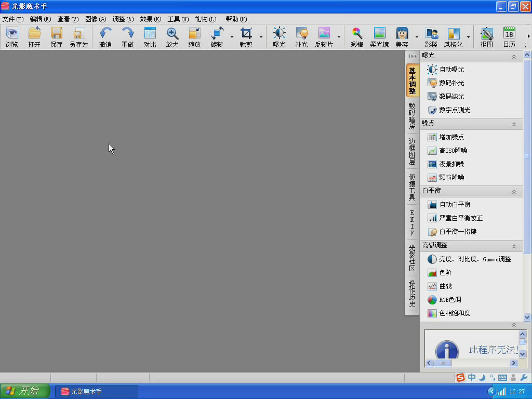Open 裁剪 dropdown arrow
The height and width of the screenshot is (399, 532).
[x=261, y=37]
